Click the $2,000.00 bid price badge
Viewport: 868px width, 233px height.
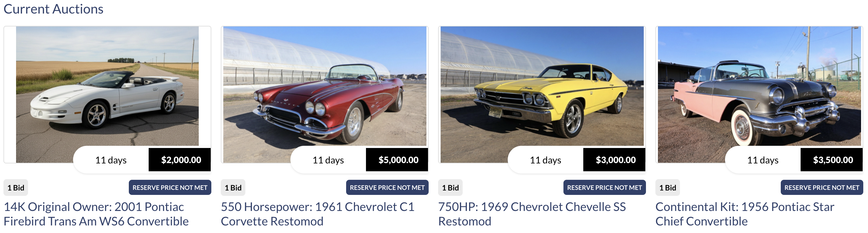point(179,161)
